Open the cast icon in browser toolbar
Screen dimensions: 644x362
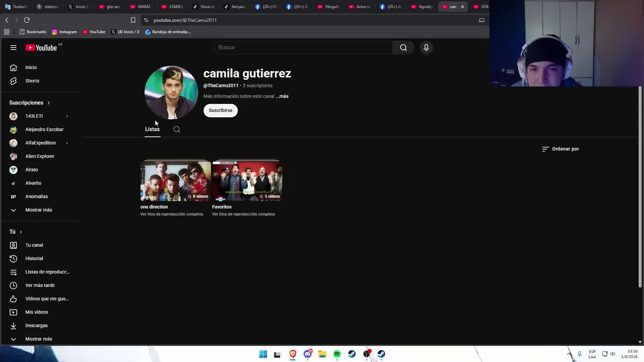tap(481, 20)
